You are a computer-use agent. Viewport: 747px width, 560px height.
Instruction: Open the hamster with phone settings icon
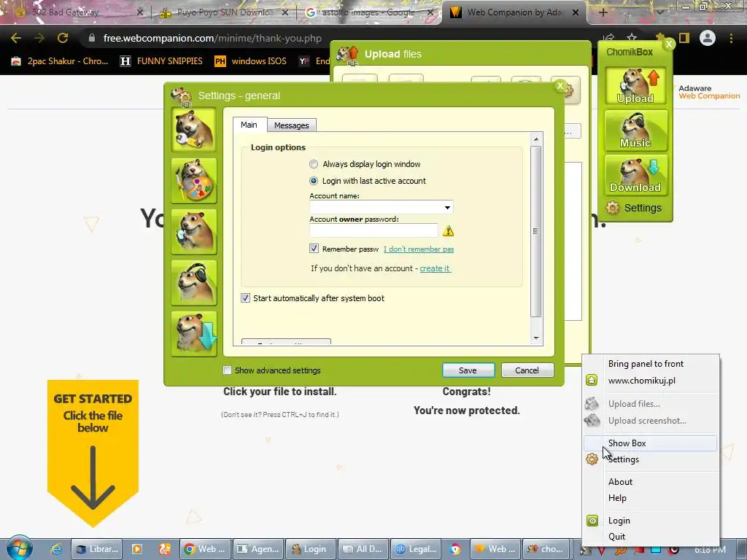194,232
